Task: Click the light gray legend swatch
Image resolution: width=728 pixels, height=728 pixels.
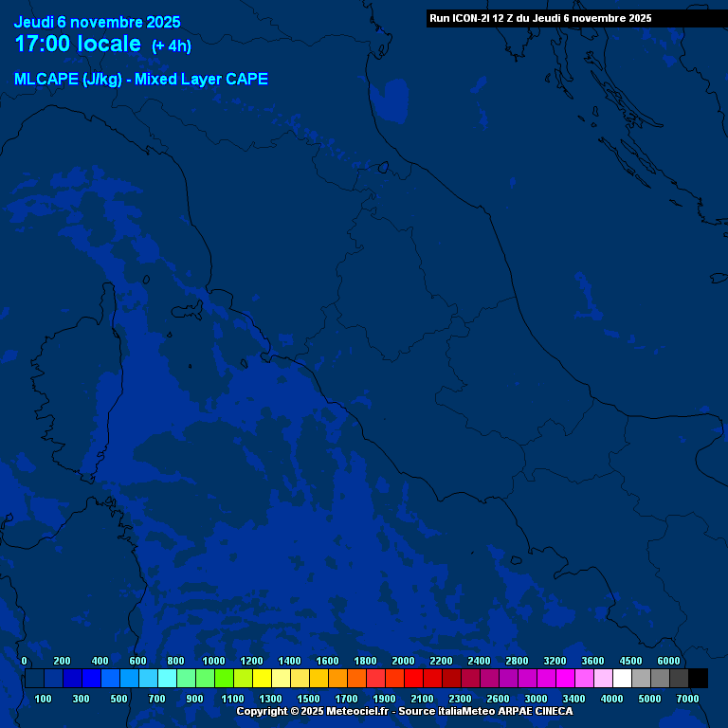Action: click(x=641, y=678)
